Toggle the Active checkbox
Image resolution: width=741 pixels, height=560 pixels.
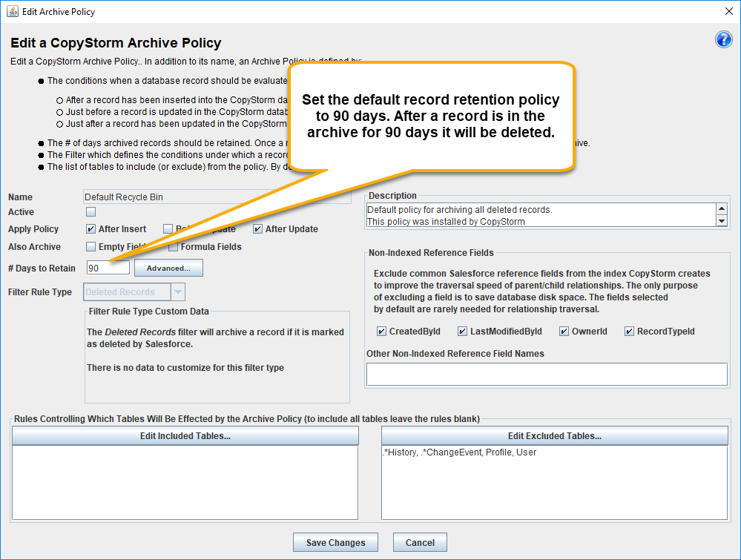click(90, 211)
